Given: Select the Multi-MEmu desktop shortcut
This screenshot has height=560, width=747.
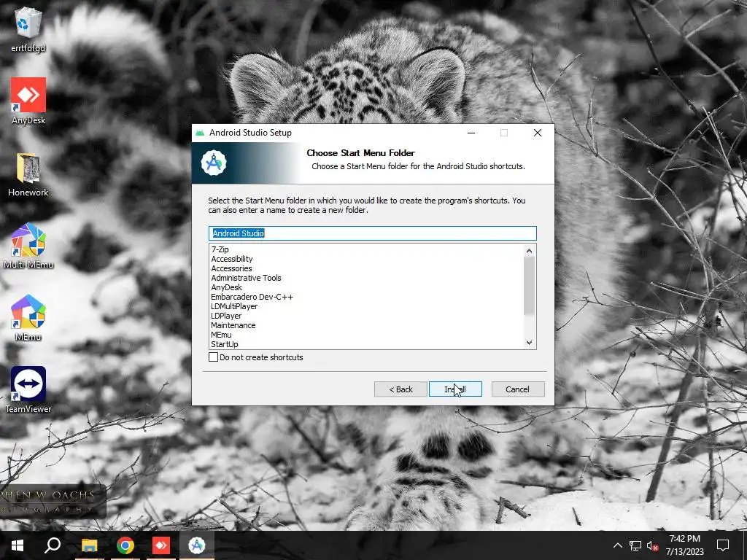Looking at the screenshot, I should pyautogui.click(x=28, y=246).
